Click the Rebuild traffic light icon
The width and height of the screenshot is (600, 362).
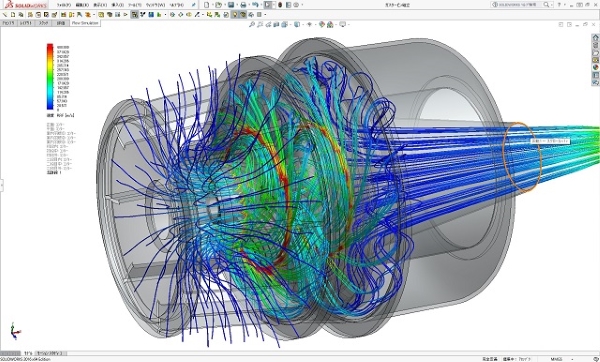(280, 5)
